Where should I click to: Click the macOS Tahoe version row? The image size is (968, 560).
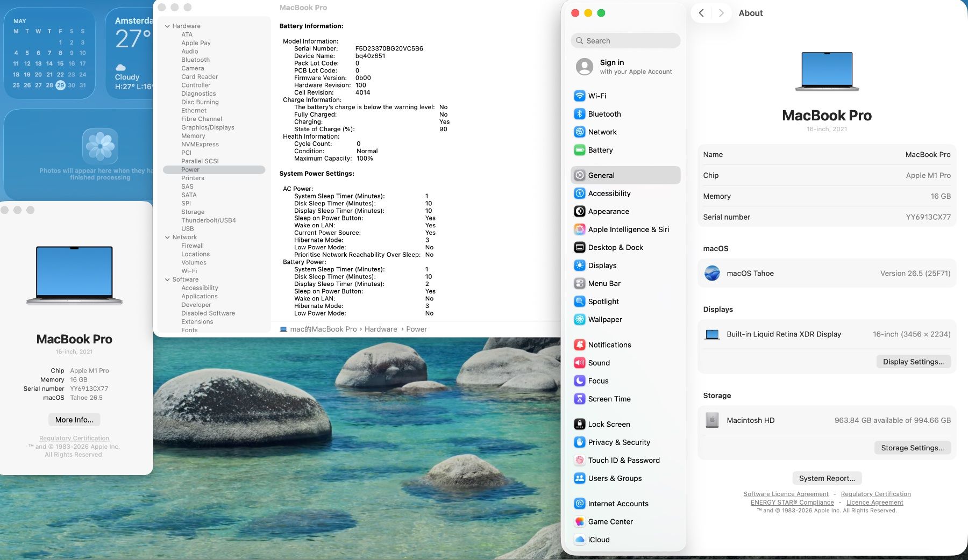click(827, 274)
